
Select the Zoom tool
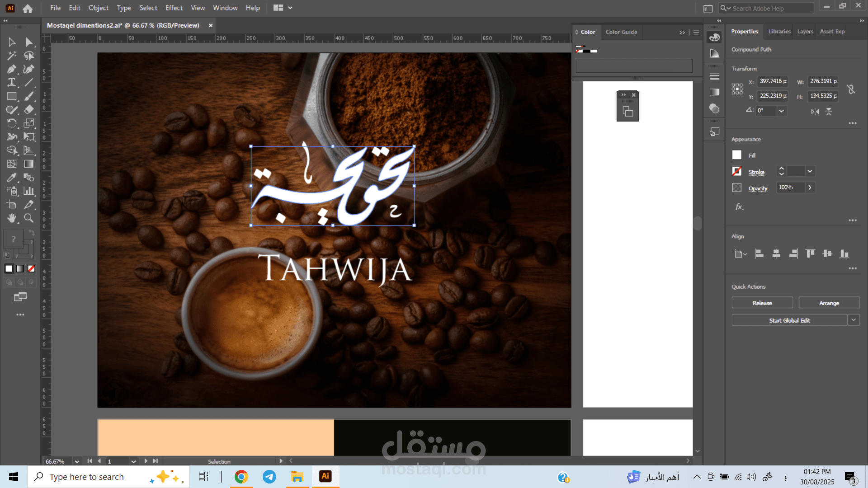point(28,218)
